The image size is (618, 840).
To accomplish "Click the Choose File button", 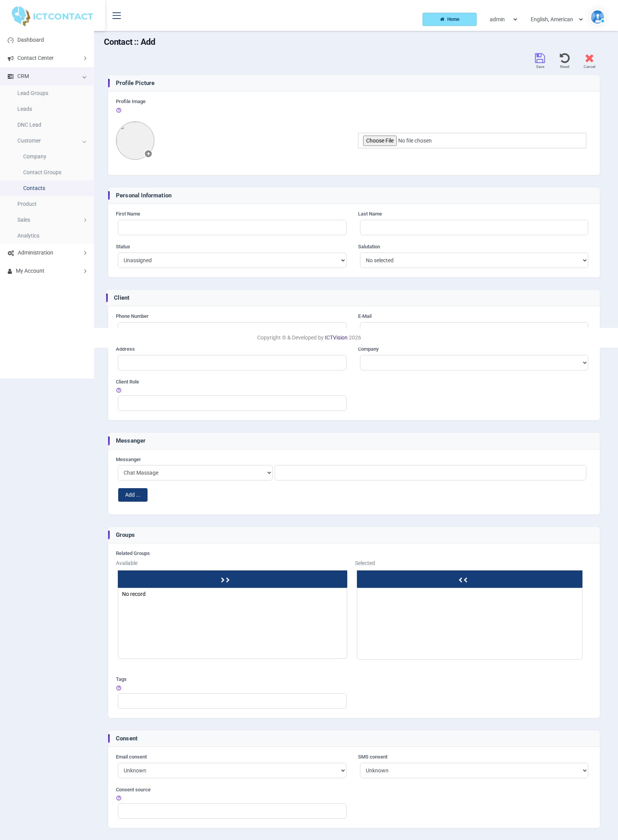I will pyautogui.click(x=380, y=141).
